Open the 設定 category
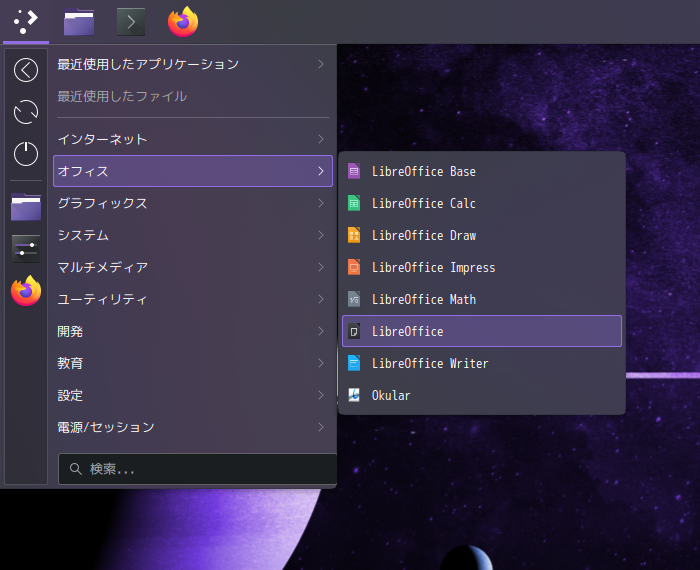 pos(193,395)
